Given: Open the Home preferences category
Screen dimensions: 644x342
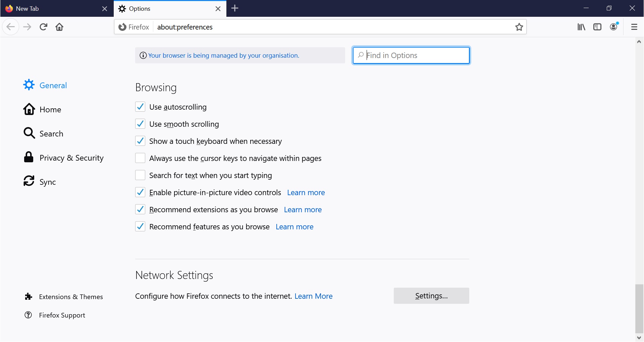Looking at the screenshot, I should point(42,109).
